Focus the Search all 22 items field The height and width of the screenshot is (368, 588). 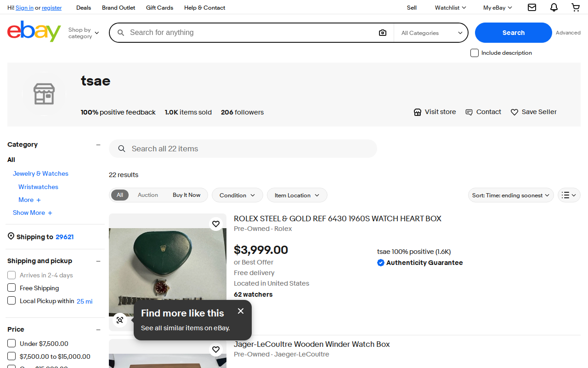tap(243, 149)
